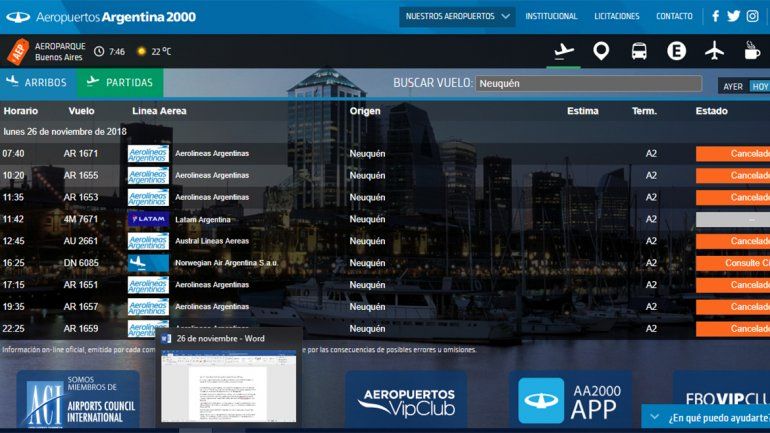Click Aerolineas logo in AR 1657 row
The image size is (770, 433).
[148, 307]
